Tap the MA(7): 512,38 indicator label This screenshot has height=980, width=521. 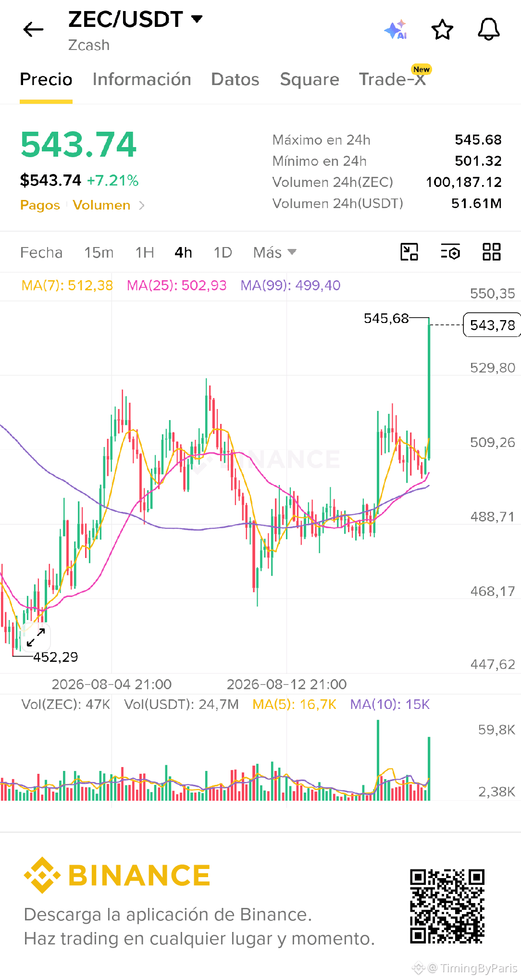tap(67, 285)
